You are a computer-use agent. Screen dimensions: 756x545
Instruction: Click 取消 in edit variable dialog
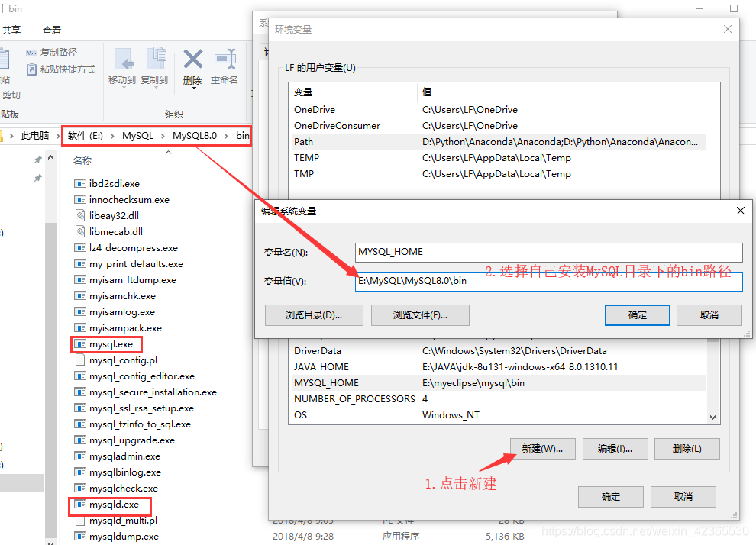point(709,315)
